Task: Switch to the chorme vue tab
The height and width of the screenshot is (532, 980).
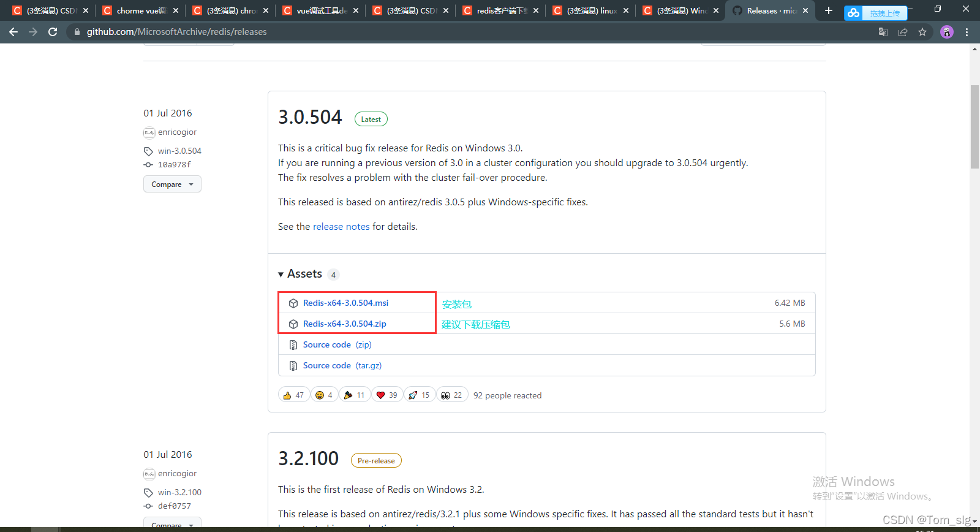Action: [x=140, y=10]
